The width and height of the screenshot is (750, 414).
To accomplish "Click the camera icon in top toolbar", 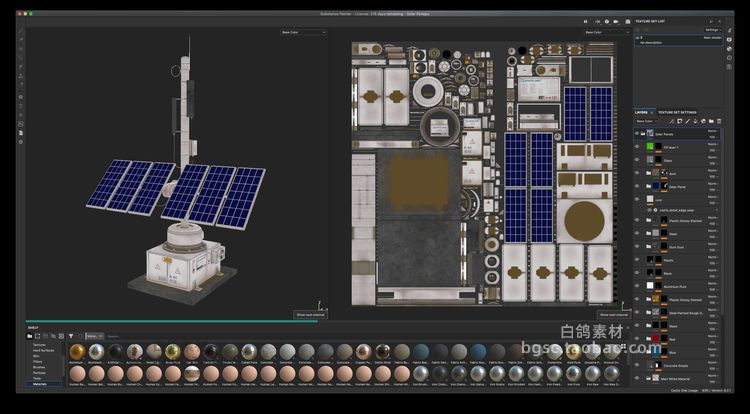I will click(x=616, y=22).
